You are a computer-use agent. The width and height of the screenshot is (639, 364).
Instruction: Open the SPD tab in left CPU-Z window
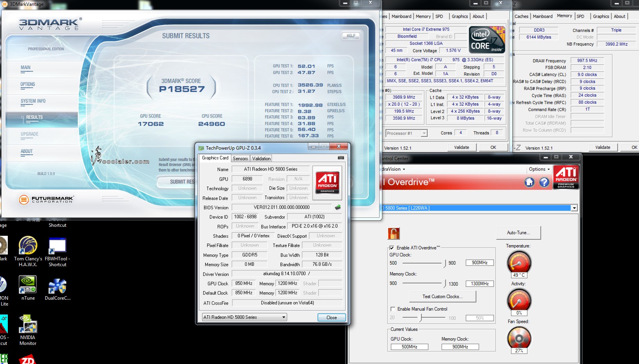tap(439, 16)
